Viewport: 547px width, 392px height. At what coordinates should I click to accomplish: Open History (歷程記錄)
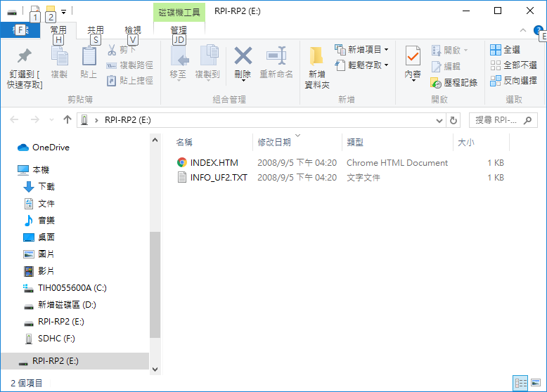coord(454,83)
